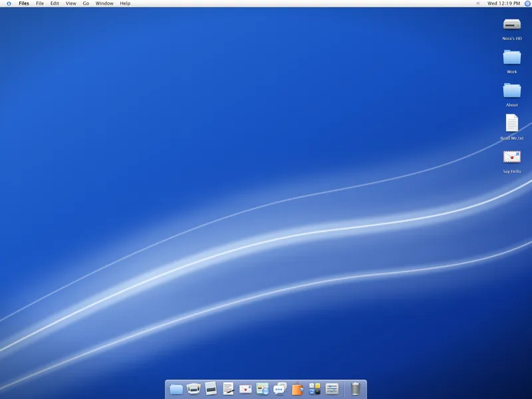Open the Trash in the dock

[355, 389]
